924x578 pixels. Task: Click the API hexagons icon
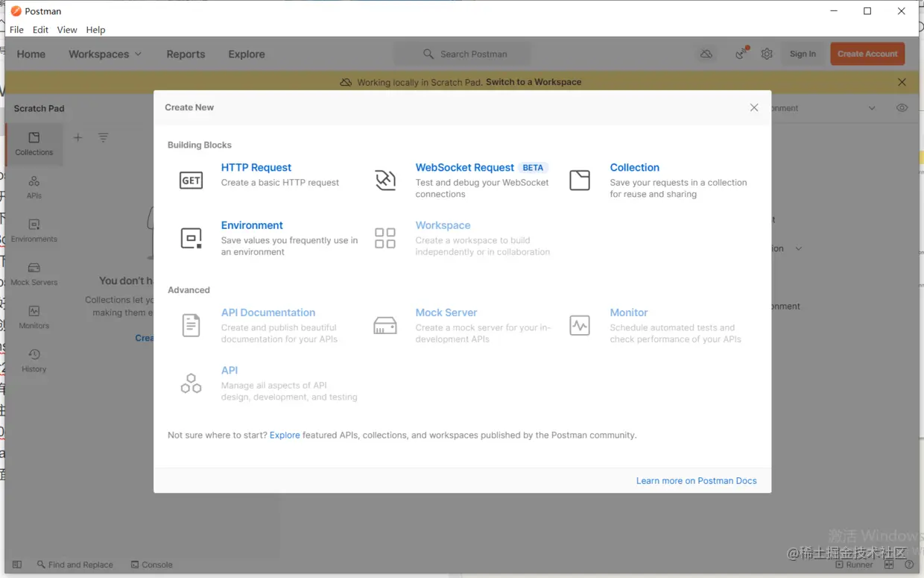coord(191,383)
